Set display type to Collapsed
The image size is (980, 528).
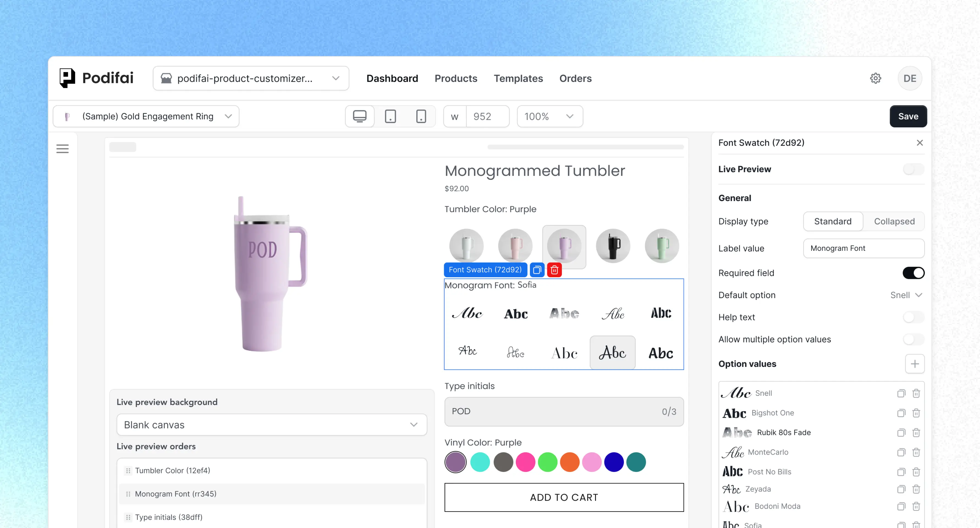[894, 221]
